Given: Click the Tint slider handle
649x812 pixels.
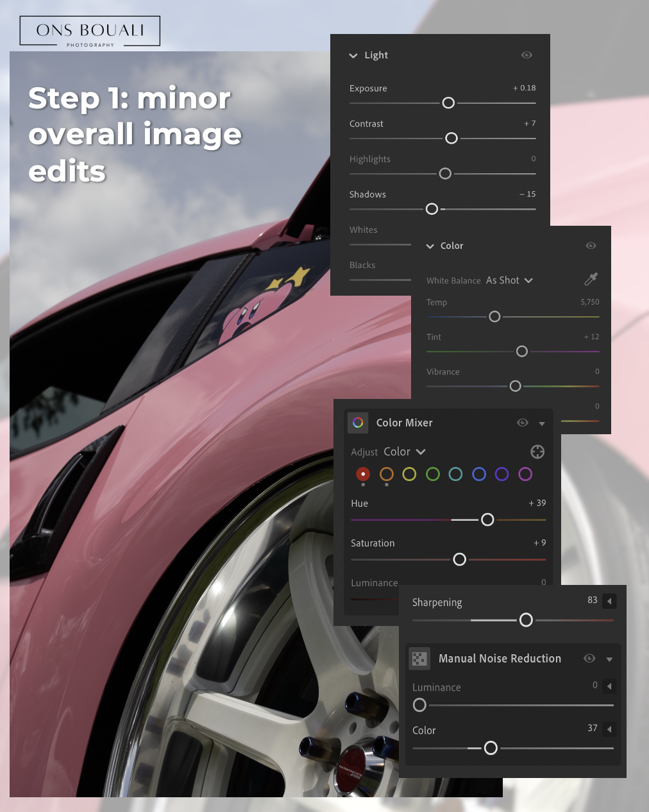Looking at the screenshot, I should (x=522, y=351).
